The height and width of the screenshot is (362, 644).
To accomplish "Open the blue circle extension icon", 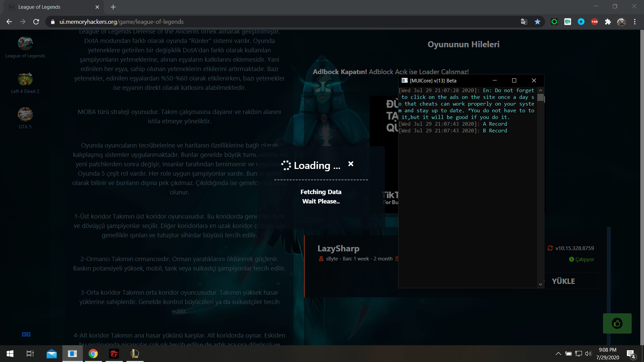I will [581, 22].
